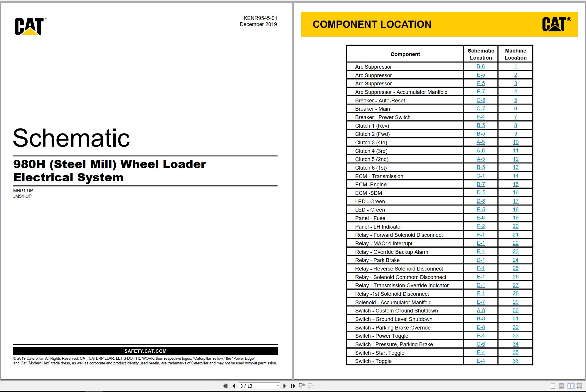The width and height of the screenshot is (586, 392).
Task: Follow schematic link C-6 for Pressure, Parking Brake switch
Action: [481, 344]
